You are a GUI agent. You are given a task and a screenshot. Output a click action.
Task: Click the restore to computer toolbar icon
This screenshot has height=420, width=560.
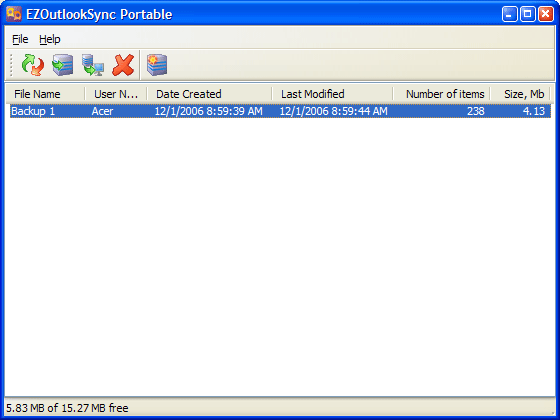[x=93, y=65]
